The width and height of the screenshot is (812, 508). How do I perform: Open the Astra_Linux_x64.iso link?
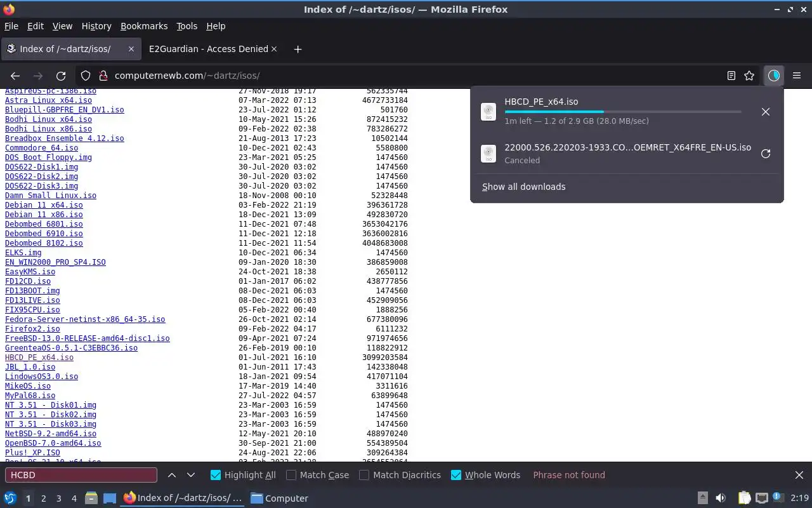pos(48,100)
